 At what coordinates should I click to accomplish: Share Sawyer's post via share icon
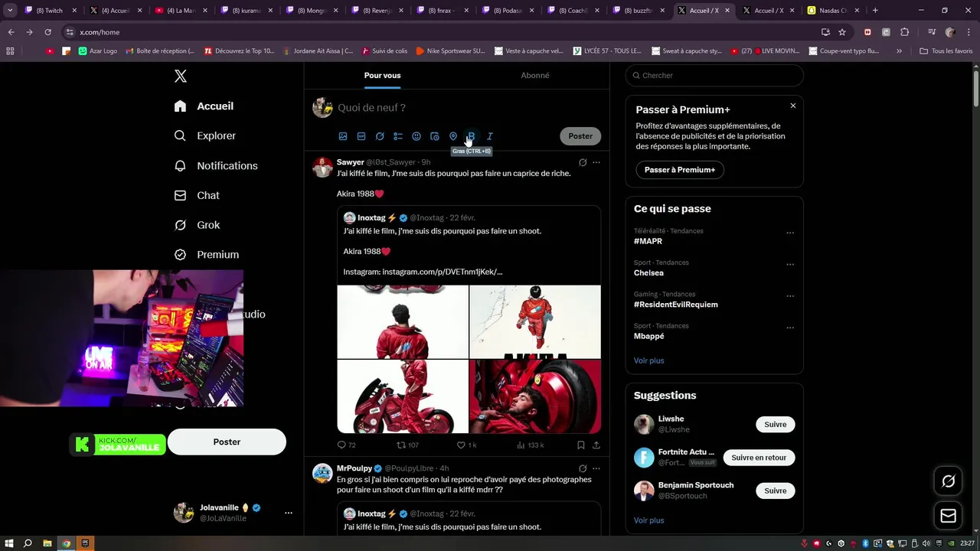(596, 445)
